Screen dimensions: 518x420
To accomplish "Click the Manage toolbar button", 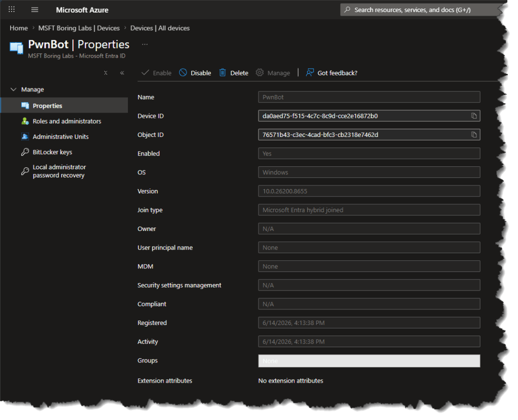I will pos(273,73).
